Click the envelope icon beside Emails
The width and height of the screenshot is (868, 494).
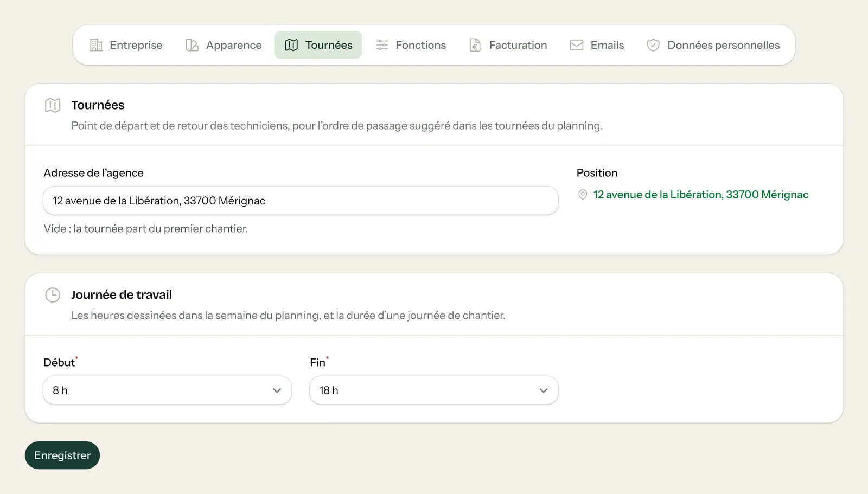click(577, 45)
